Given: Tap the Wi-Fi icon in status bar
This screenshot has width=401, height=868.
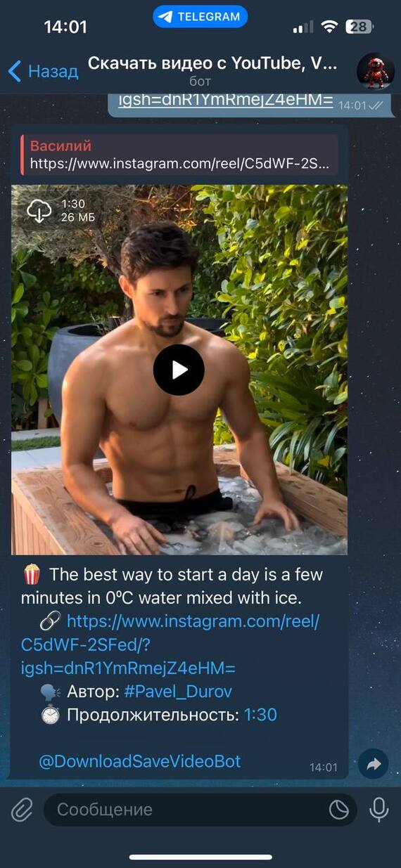Looking at the screenshot, I should (x=329, y=27).
